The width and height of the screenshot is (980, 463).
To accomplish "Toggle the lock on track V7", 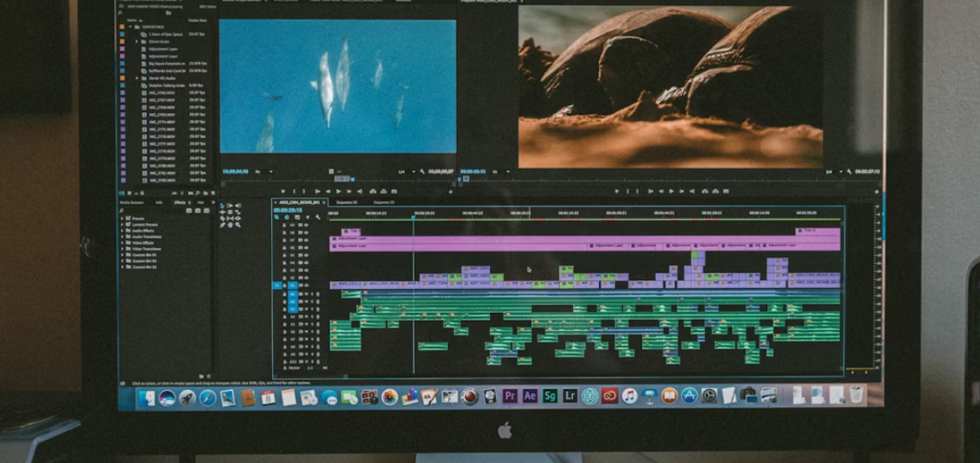I will (x=284, y=240).
